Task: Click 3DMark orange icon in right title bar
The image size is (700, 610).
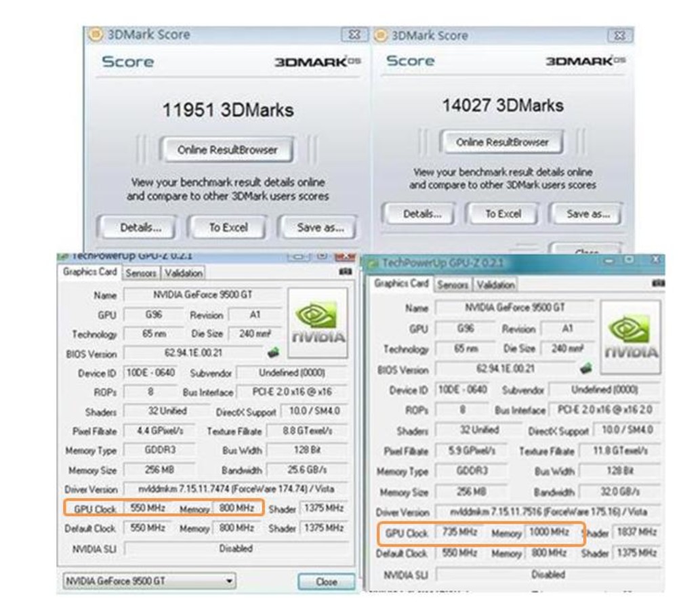Action: point(380,35)
